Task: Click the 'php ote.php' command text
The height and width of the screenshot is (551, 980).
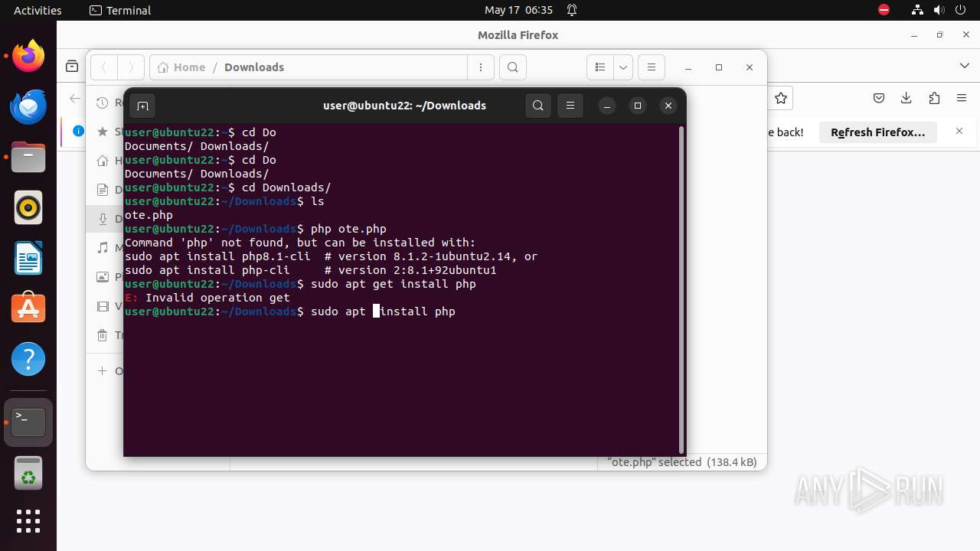Action: [x=348, y=229]
